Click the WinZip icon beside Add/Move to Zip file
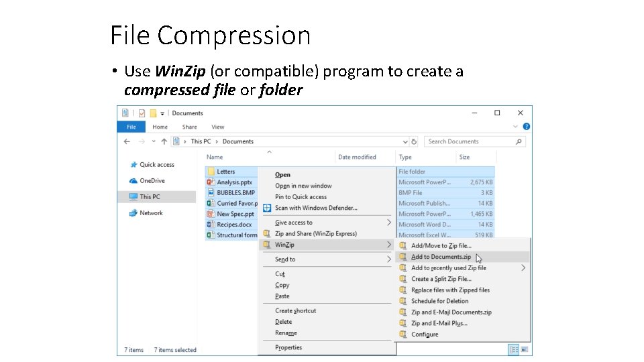644x362 pixels. coord(403,245)
